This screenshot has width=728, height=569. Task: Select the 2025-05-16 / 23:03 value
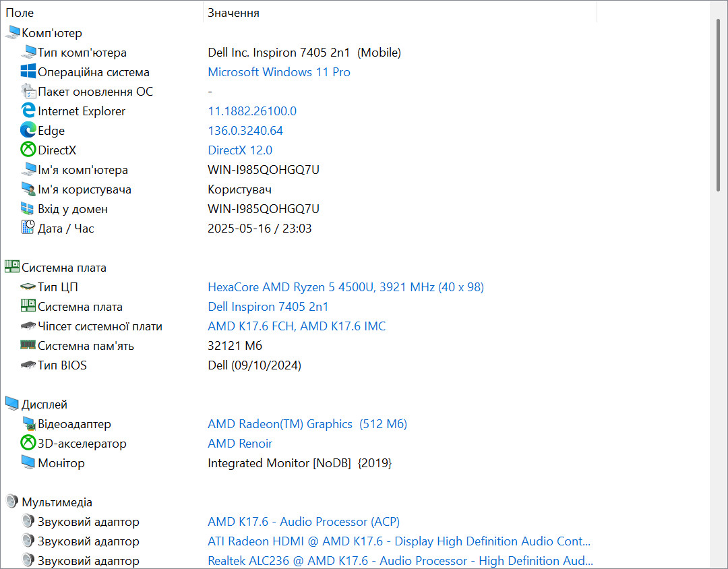260,229
